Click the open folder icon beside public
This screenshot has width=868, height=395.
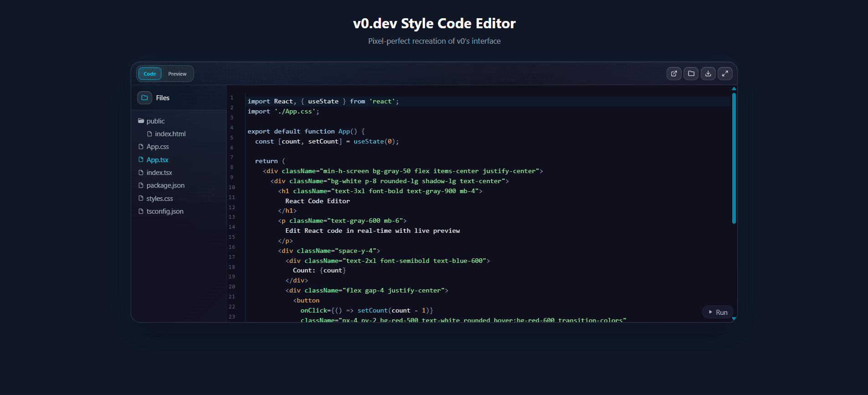[x=141, y=121]
